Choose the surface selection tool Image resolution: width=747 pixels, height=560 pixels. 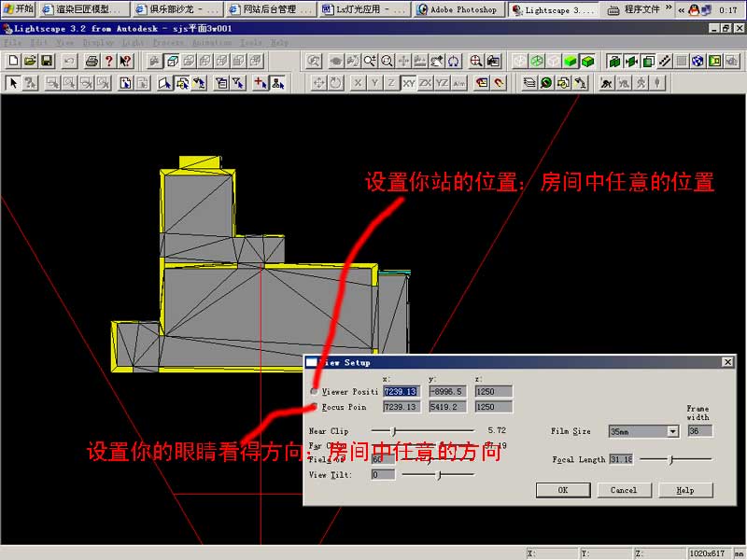point(165,83)
